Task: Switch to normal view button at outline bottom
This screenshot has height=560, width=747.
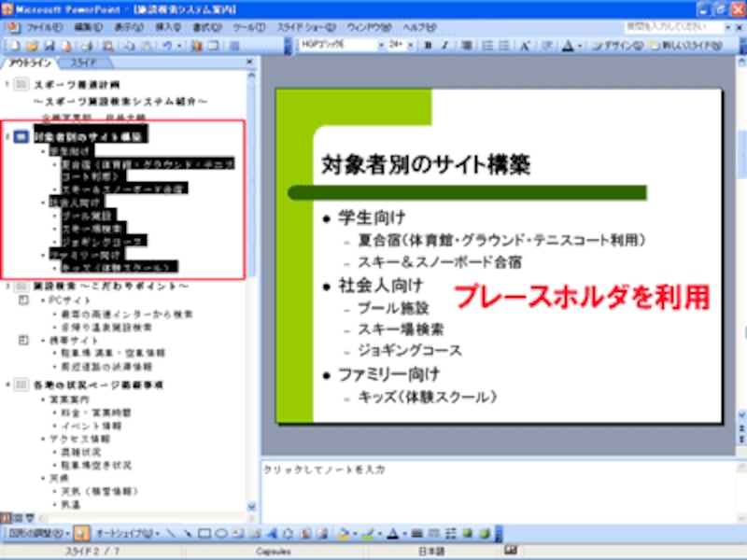Action: pos(7,518)
